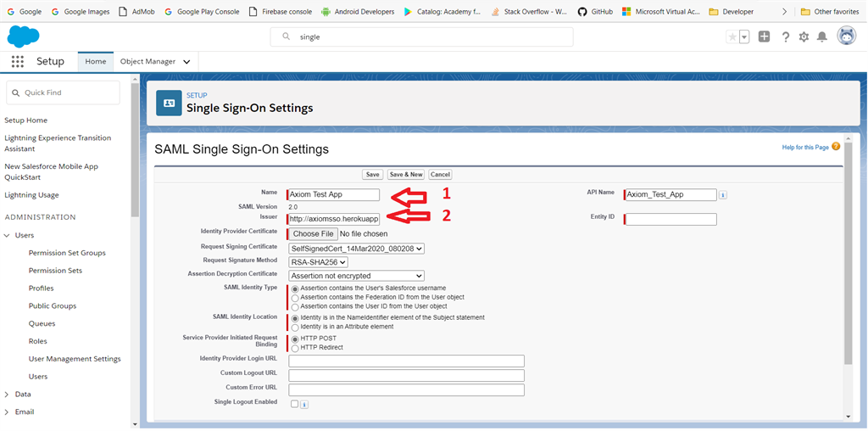Viewport: 868px width, 431px height.
Task: Enable the Single Logout Enabled checkbox
Action: pyautogui.click(x=294, y=403)
